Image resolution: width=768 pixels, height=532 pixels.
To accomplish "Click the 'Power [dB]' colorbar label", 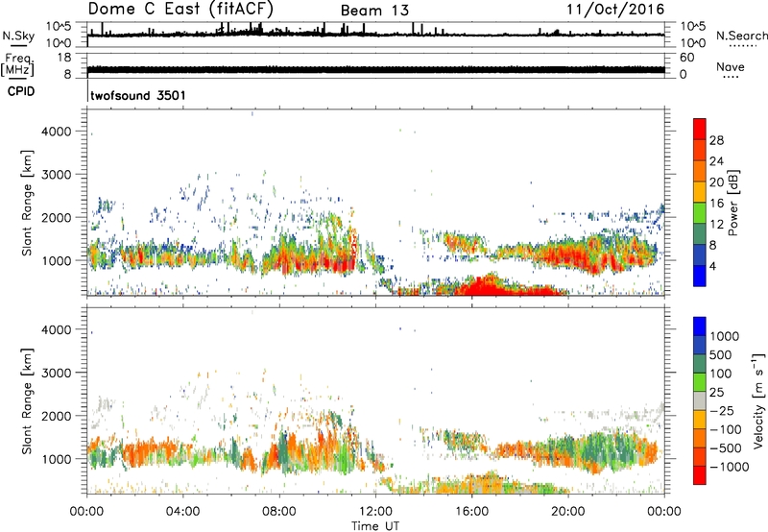I will tap(732, 203).
